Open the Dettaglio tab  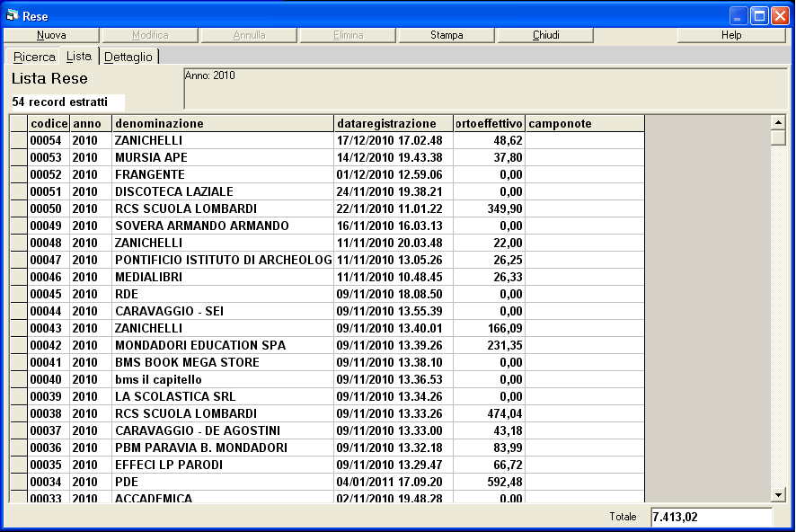click(x=128, y=57)
